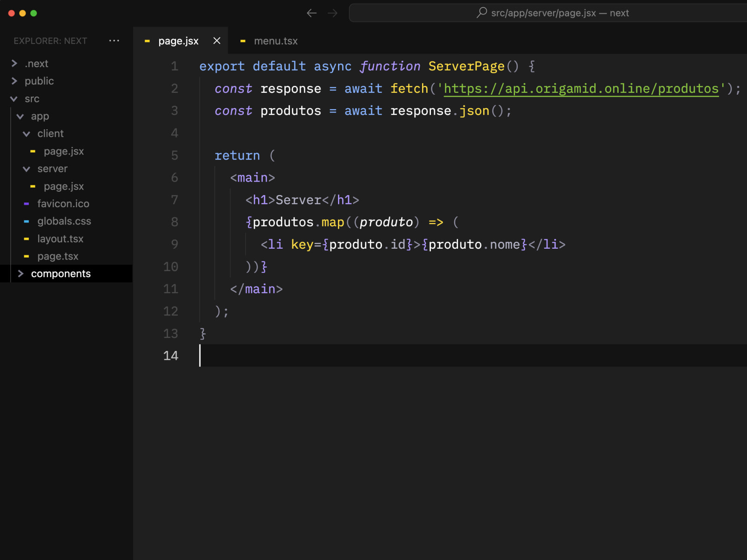Click line number 14 in the gutter

[170, 356]
